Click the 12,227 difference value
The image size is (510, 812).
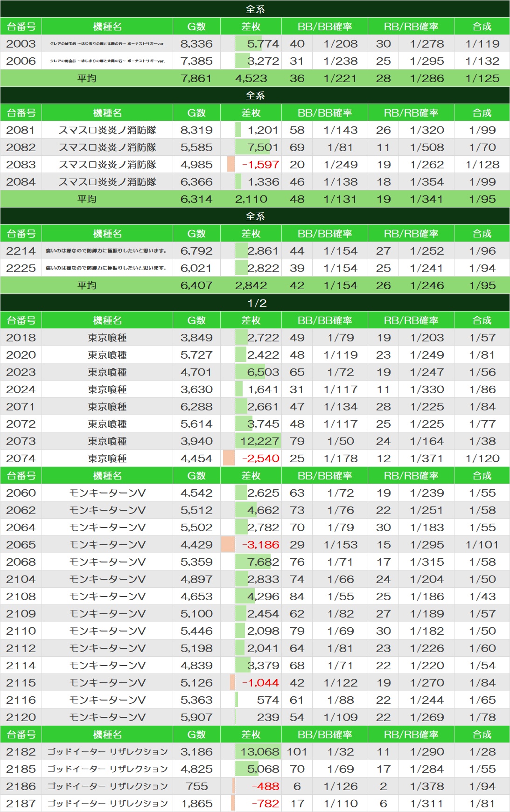260,441
